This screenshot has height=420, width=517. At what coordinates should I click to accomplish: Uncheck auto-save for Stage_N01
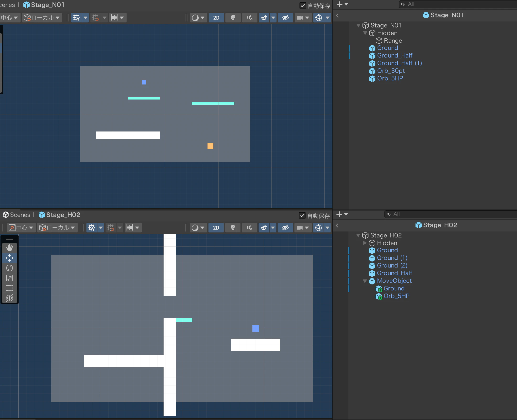click(303, 5)
